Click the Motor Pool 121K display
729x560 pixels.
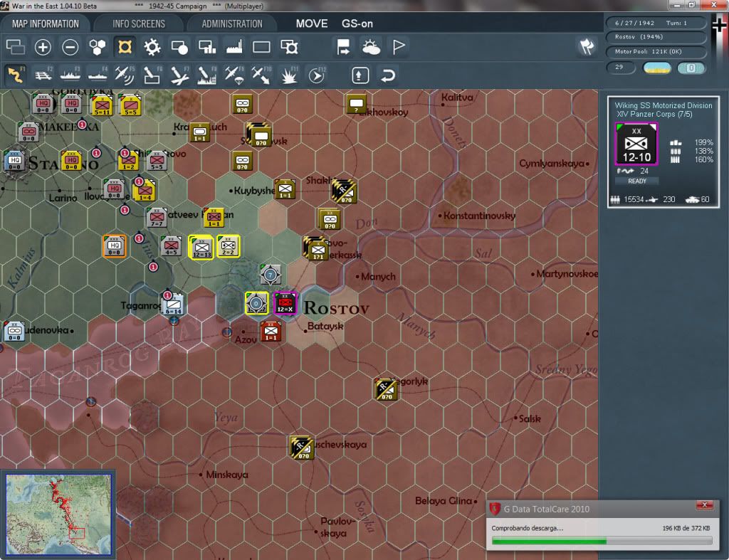[656, 51]
